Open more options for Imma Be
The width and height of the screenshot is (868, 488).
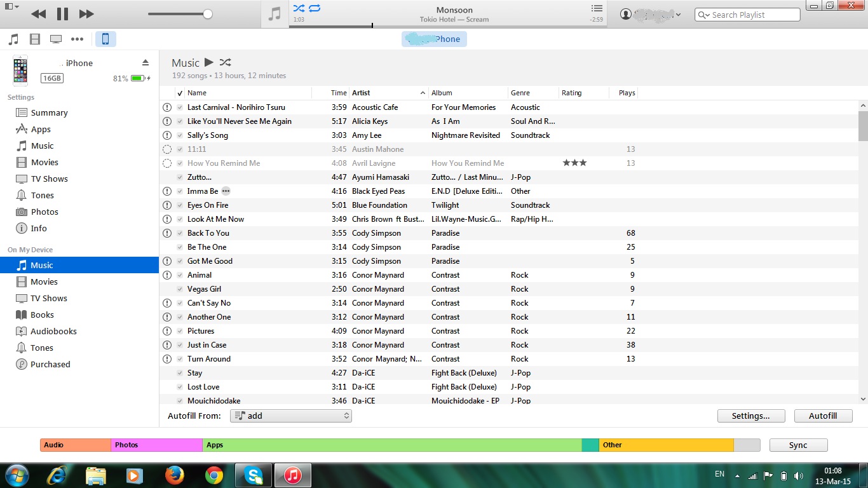(226, 191)
